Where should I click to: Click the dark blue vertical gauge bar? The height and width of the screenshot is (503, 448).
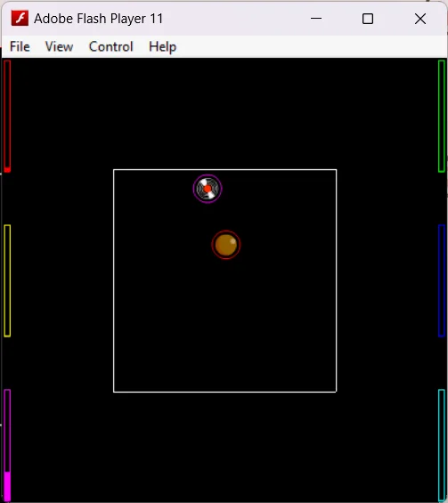pos(442,280)
